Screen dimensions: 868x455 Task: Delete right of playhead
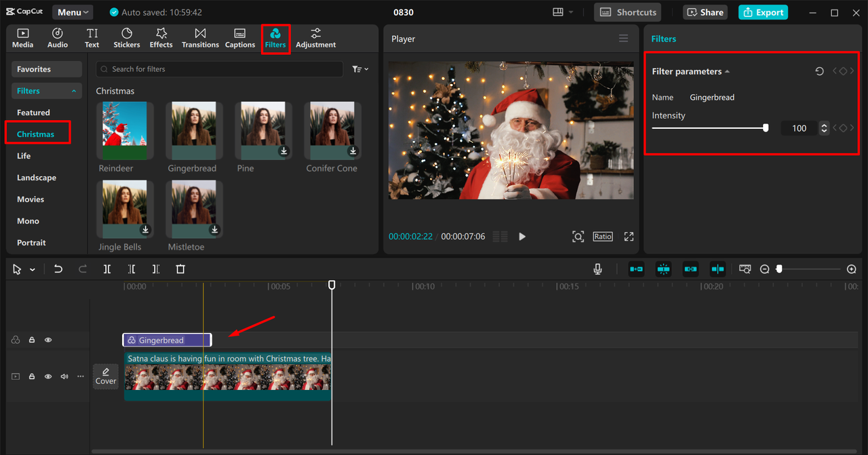[156, 269]
